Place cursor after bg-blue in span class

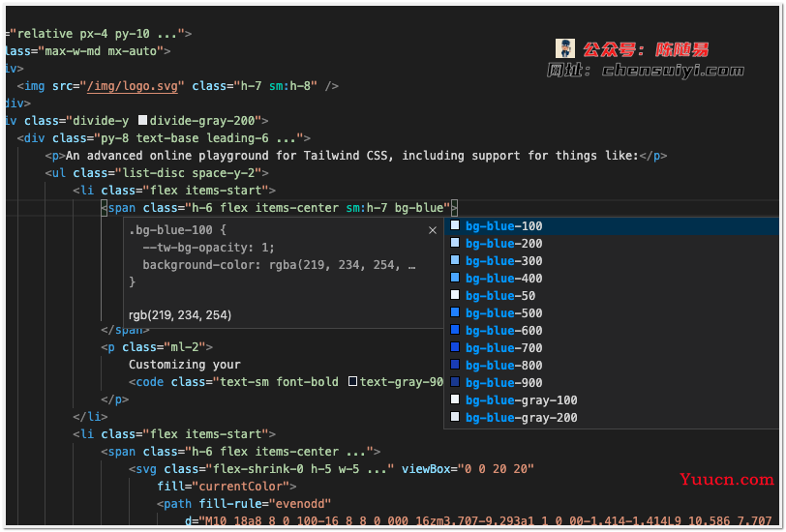pos(443,208)
